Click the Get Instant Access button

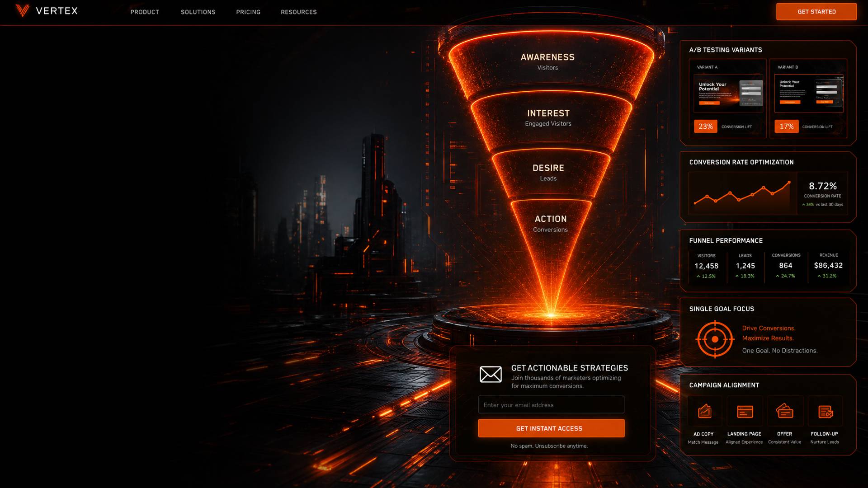coord(551,428)
